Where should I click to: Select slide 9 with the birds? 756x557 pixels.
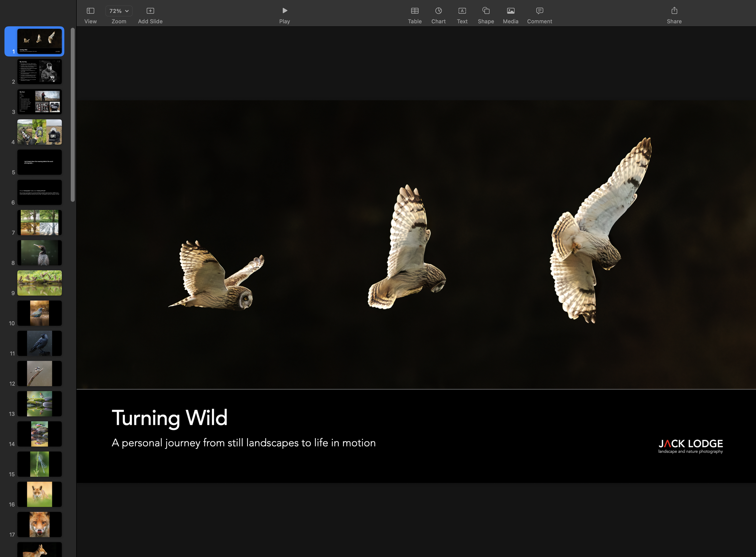point(39,283)
